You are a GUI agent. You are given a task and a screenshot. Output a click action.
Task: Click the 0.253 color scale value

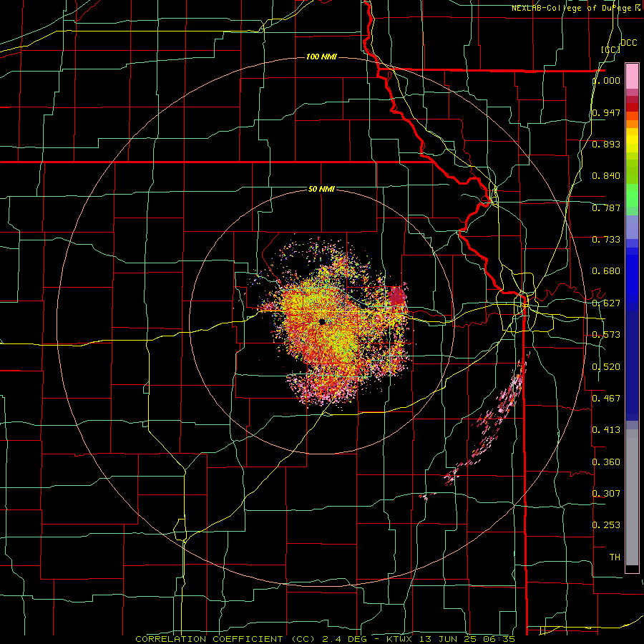click(606, 525)
